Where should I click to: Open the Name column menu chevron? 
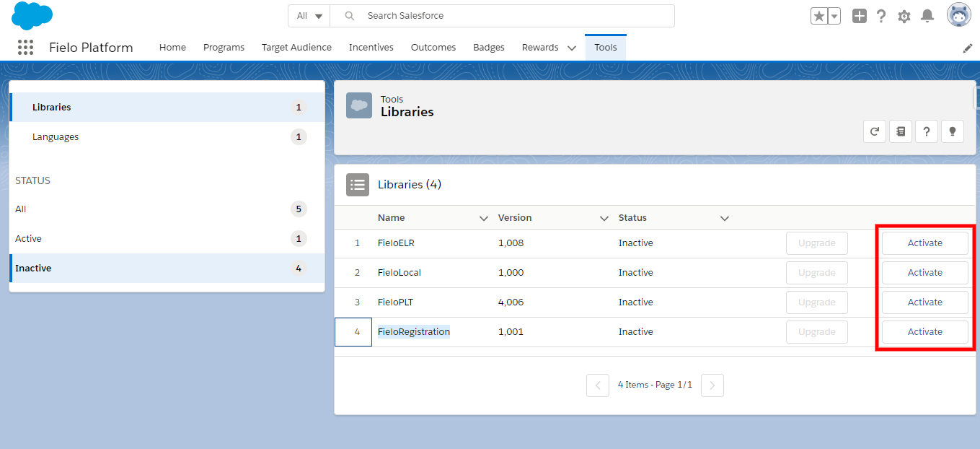tap(484, 218)
